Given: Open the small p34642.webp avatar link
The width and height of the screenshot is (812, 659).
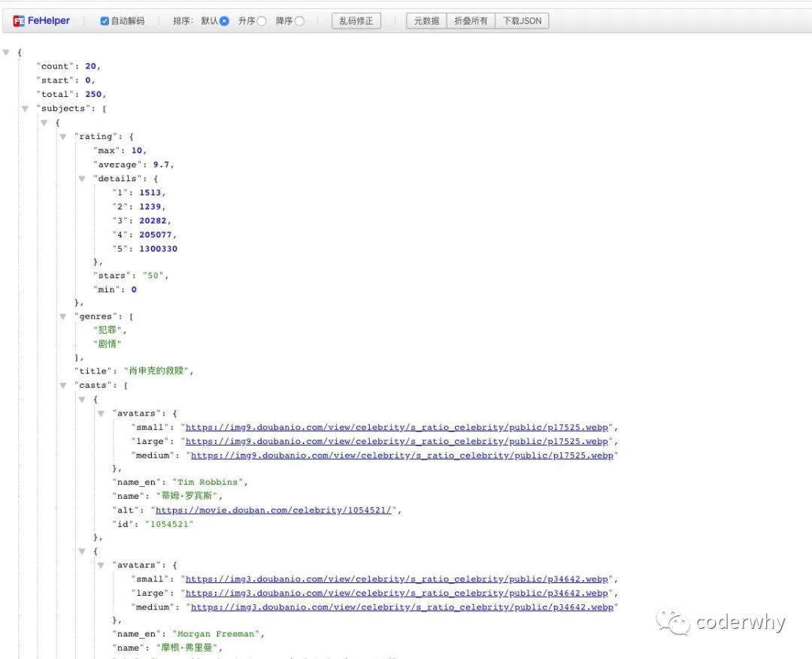Looking at the screenshot, I should [397, 579].
